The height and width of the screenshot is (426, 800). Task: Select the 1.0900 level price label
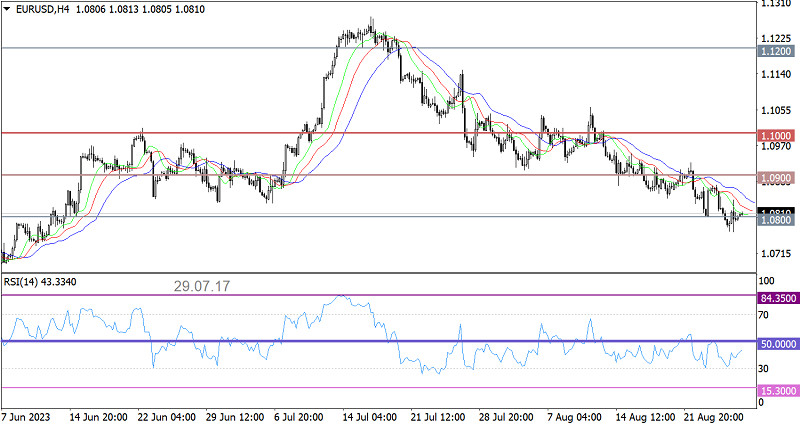[777, 178]
